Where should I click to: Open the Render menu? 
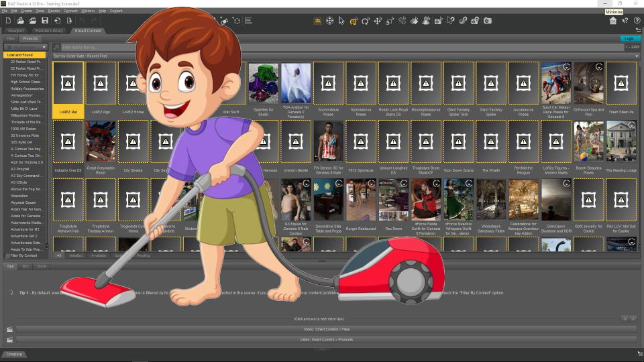[54, 11]
